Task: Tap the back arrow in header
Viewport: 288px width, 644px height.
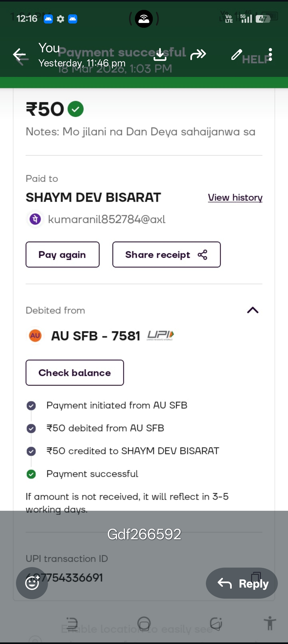Action: (x=19, y=55)
